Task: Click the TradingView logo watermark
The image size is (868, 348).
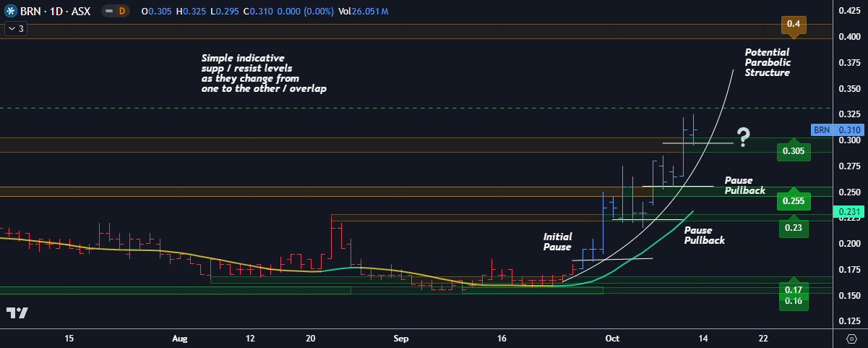Action: point(17,313)
